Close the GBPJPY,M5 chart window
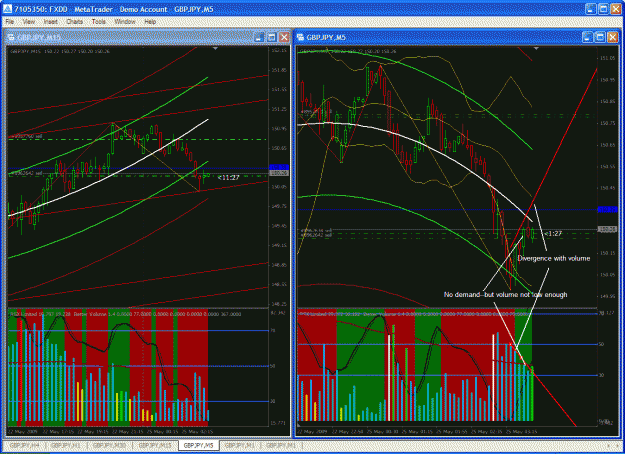Screen dimensions: 625x454 [612, 37]
